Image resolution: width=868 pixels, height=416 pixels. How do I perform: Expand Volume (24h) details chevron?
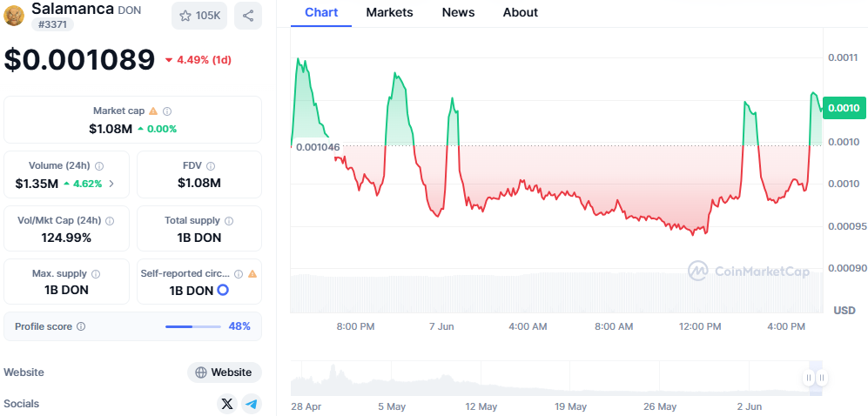111,184
